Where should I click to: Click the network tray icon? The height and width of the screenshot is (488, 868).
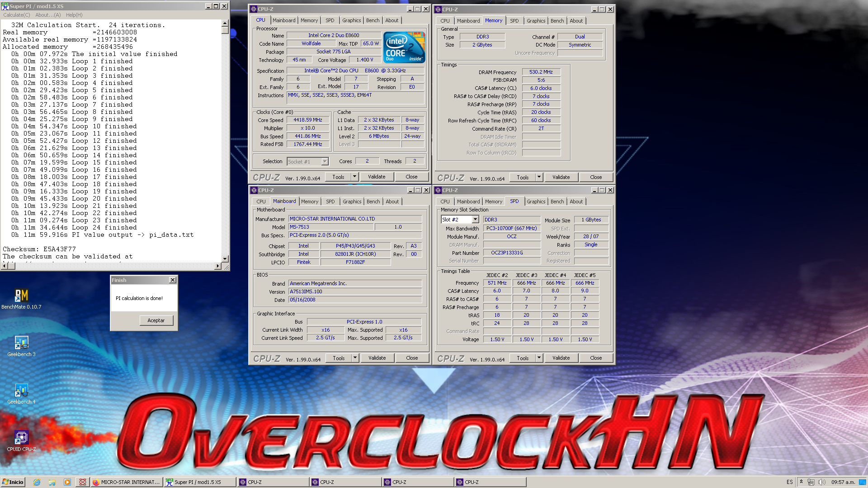tap(811, 482)
